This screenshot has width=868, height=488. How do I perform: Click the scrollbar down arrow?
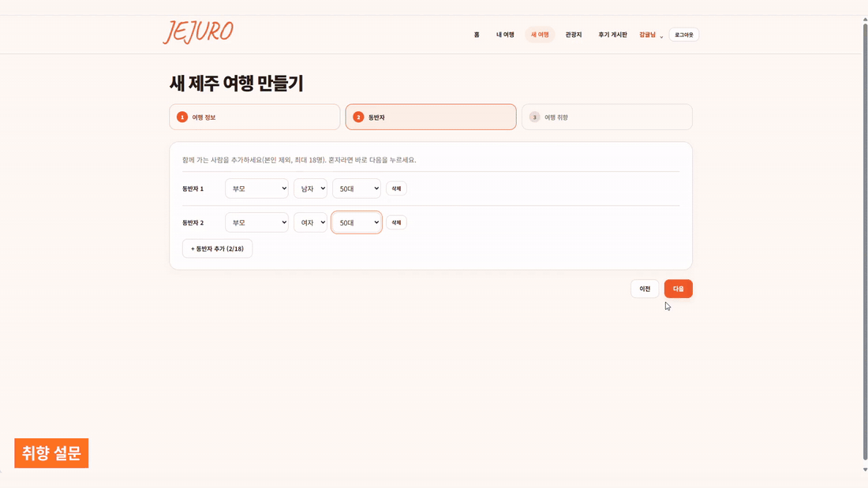(x=865, y=469)
